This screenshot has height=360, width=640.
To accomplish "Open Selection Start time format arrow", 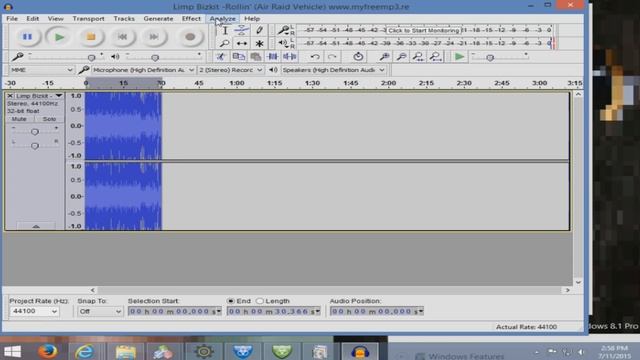I will (219, 311).
